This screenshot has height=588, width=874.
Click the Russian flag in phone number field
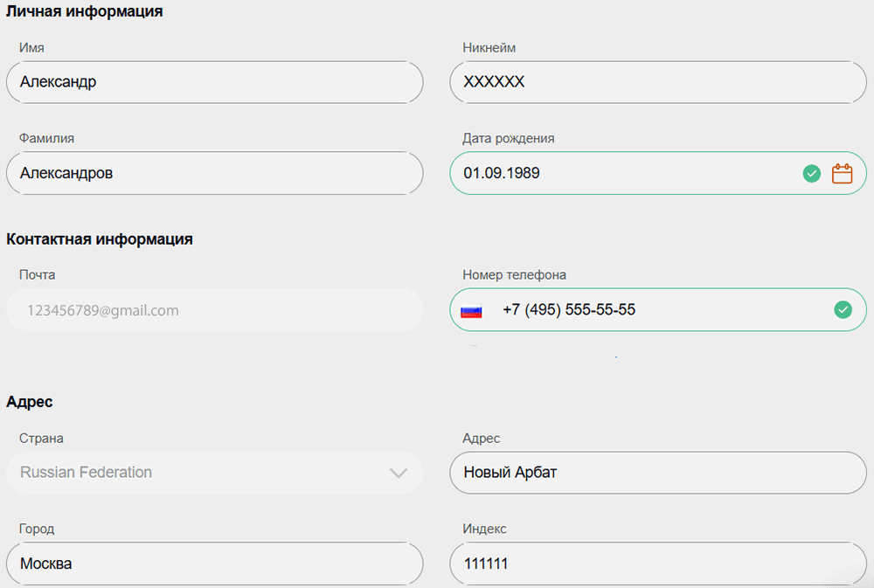point(472,309)
